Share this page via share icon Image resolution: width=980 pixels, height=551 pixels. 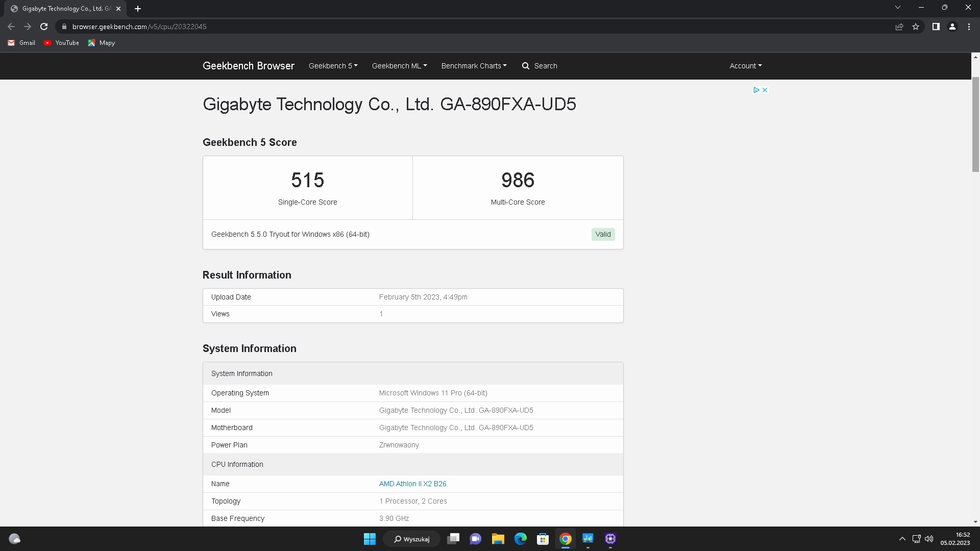pos(899,27)
